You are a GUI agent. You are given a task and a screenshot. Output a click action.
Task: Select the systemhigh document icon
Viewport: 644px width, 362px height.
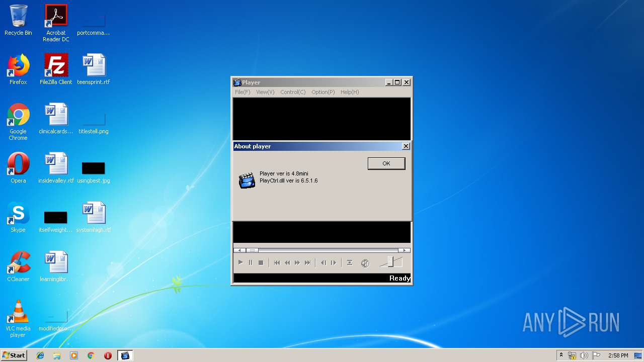[x=94, y=217]
